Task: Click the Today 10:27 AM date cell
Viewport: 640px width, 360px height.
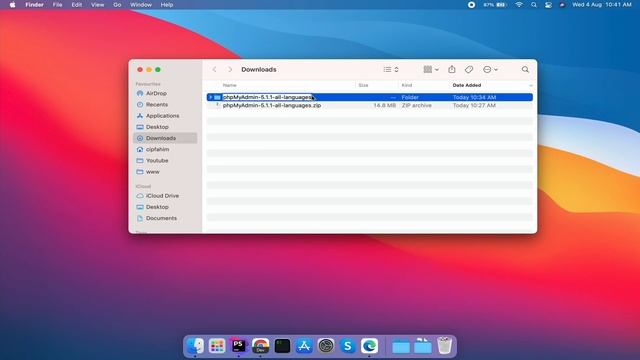Action: point(474,105)
